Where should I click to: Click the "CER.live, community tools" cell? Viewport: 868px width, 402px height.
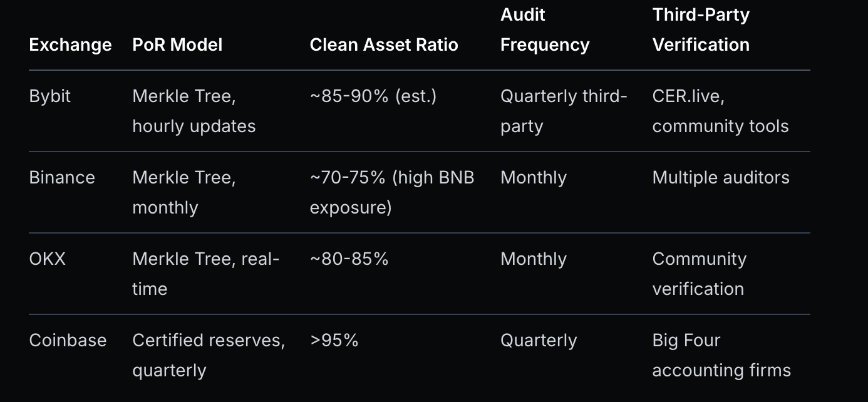[x=720, y=111]
